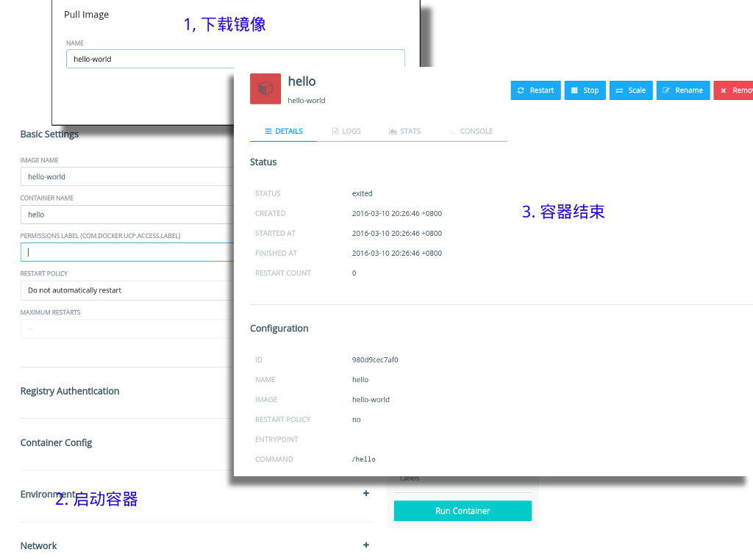Open the Restart Policy dropdown

[x=126, y=290]
